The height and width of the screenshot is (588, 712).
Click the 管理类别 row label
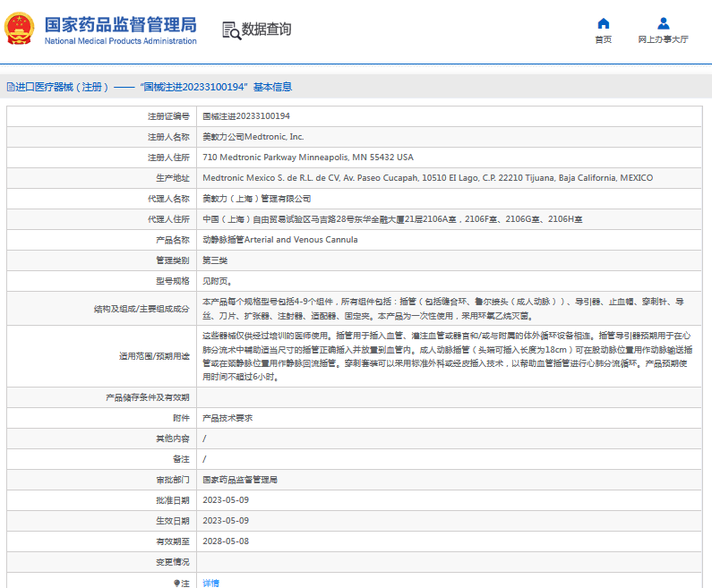pyautogui.click(x=173, y=260)
